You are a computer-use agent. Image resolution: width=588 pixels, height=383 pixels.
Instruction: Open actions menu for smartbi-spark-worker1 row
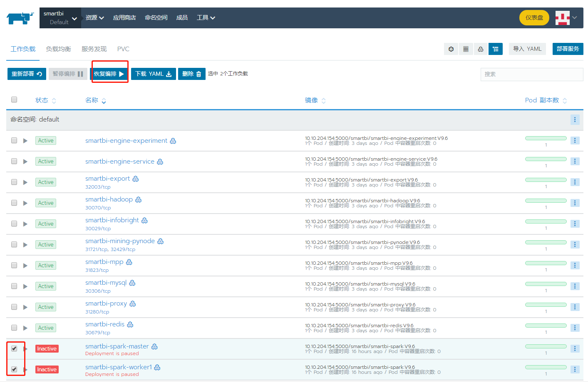[x=575, y=369]
